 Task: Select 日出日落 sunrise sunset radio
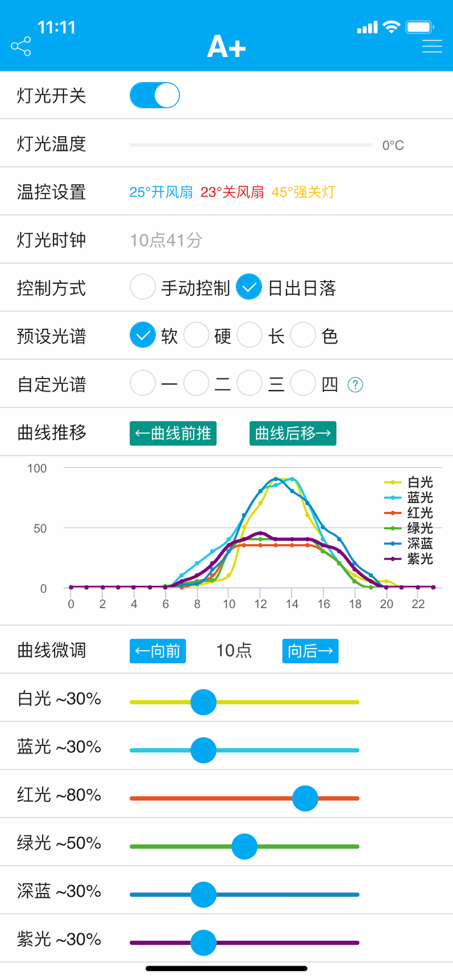249,287
